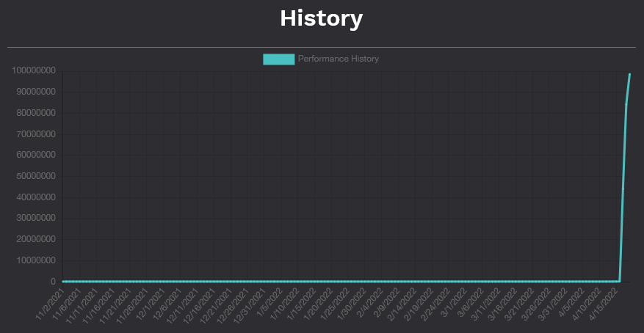Click the 4/10/2022 date label
Image resolution: width=644 pixels, height=333 pixels.
pyautogui.click(x=591, y=304)
